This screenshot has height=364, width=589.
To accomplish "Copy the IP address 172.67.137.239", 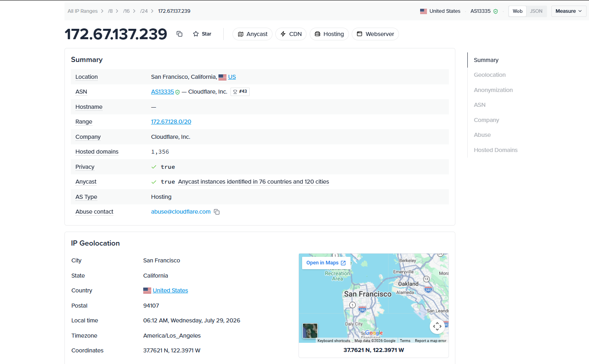I will pos(179,34).
